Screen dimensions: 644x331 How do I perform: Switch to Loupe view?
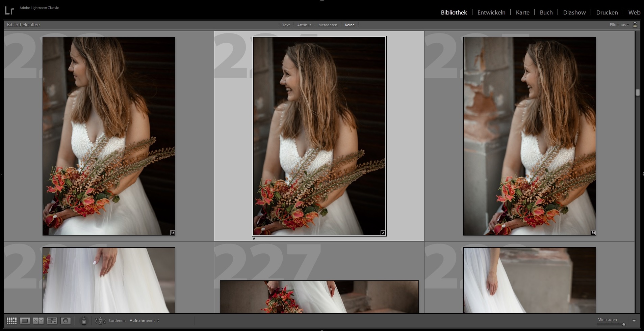[x=24, y=321]
